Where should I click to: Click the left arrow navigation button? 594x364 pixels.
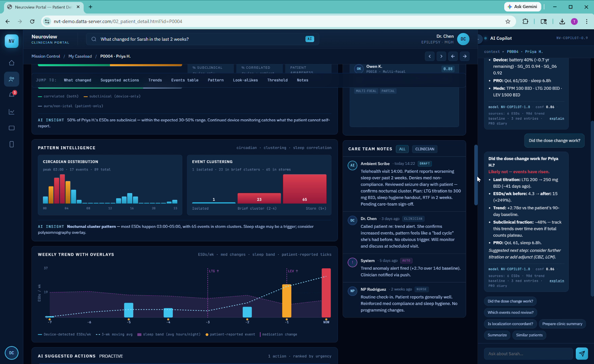453,56
